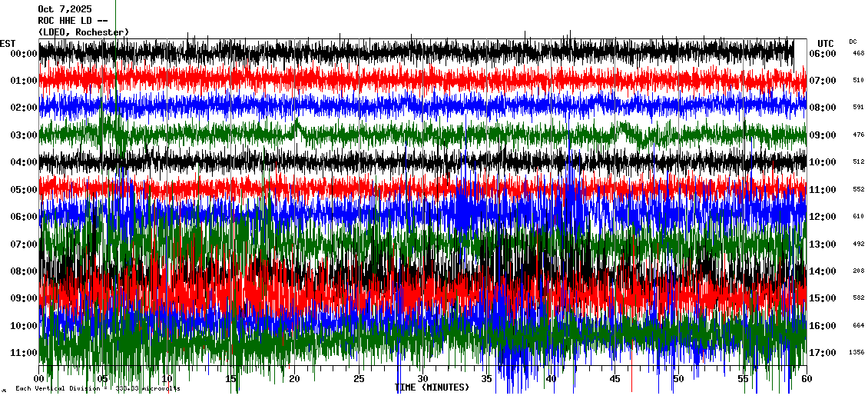Click the 17:00 UTC row label

[x=823, y=352]
